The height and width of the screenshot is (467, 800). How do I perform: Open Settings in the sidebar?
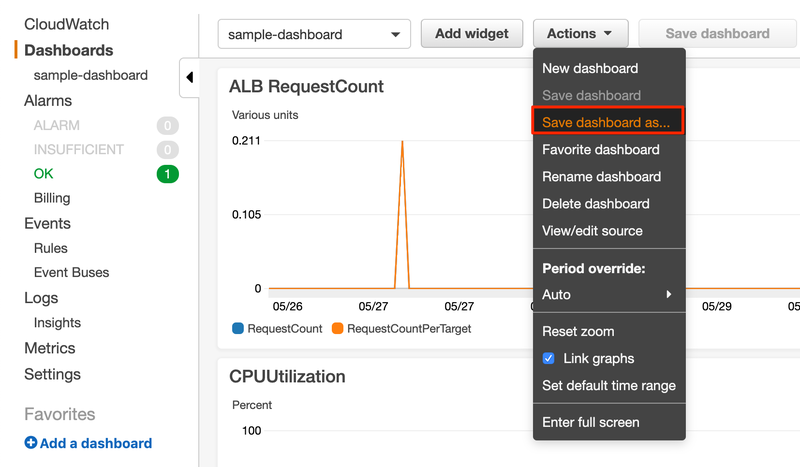click(x=52, y=374)
